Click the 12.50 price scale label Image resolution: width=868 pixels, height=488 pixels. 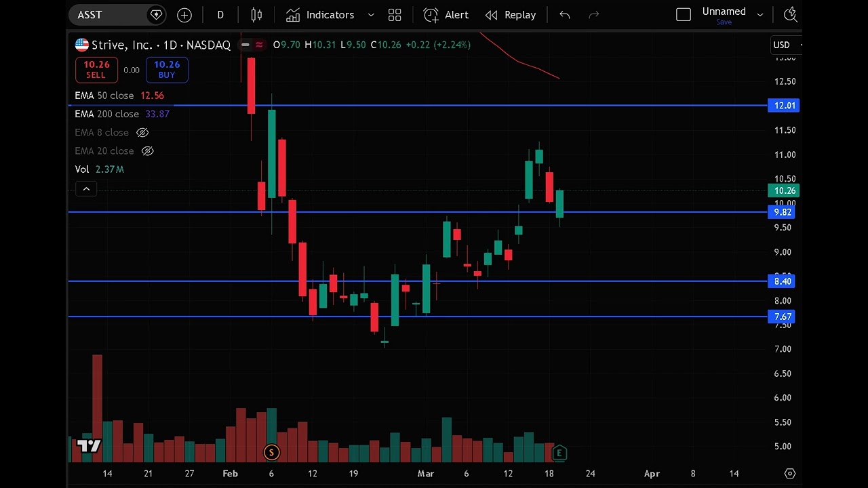pos(786,81)
